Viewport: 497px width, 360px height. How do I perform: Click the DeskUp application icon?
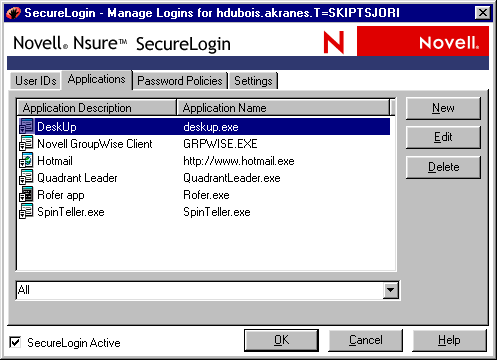[26, 126]
